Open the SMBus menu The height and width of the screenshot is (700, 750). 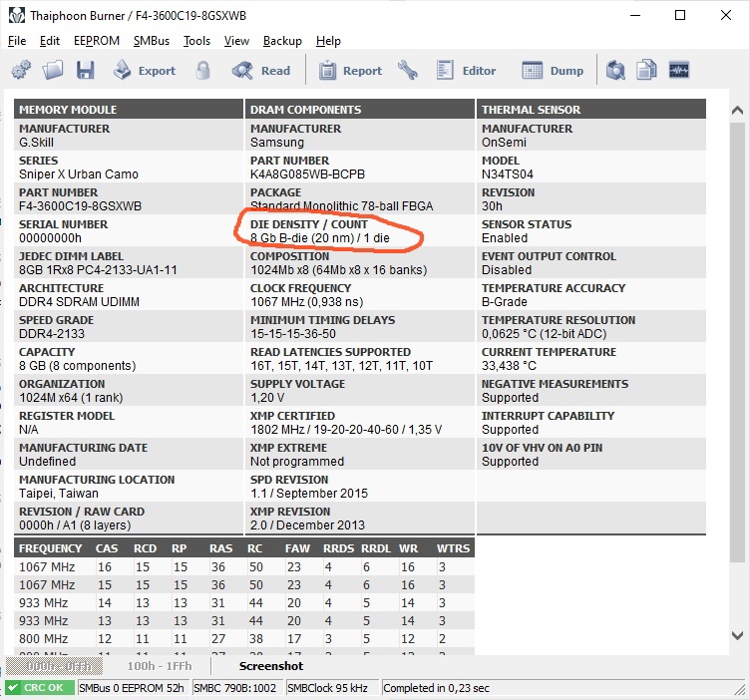(152, 41)
